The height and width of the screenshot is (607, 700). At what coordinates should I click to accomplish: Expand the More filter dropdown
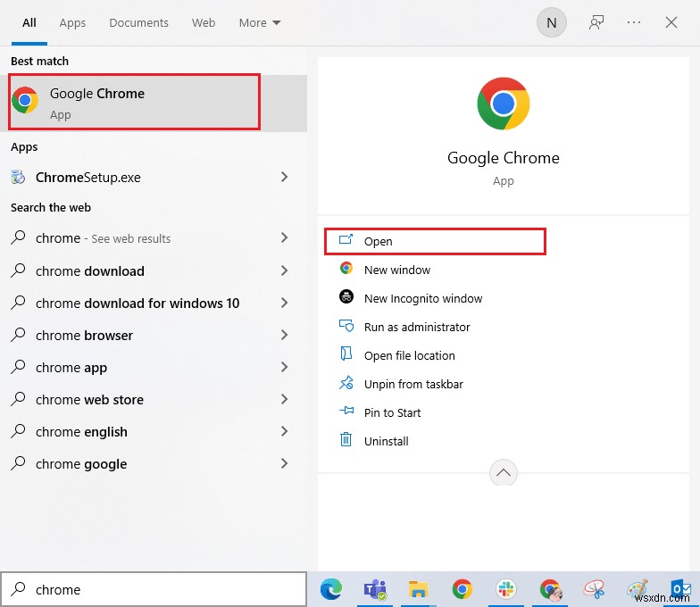tap(259, 23)
